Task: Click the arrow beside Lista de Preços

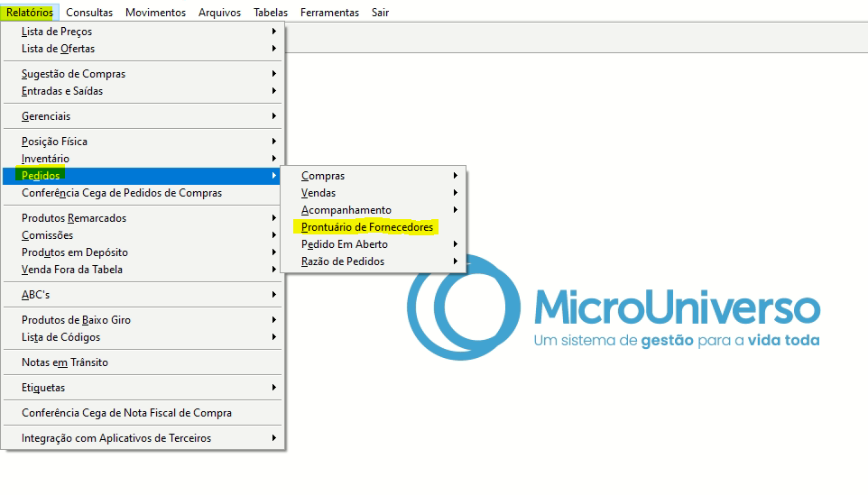Action: click(x=273, y=32)
